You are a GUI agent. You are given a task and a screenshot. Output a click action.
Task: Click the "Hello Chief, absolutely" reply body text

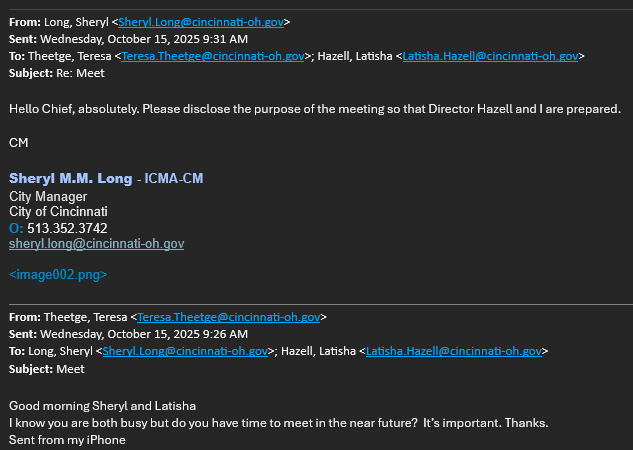tap(314, 108)
